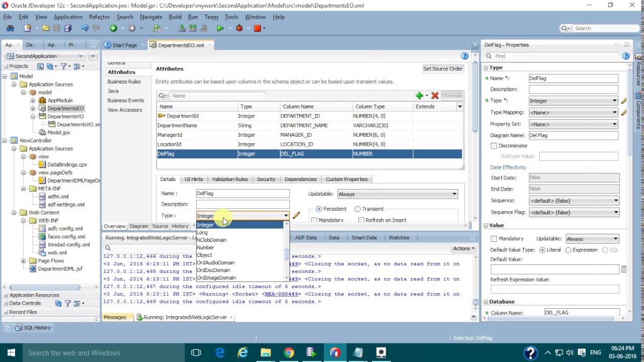This screenshot has width=644, height=362.
Task: Switch to the Source editor tab
Action: click(x=160, y=226)
